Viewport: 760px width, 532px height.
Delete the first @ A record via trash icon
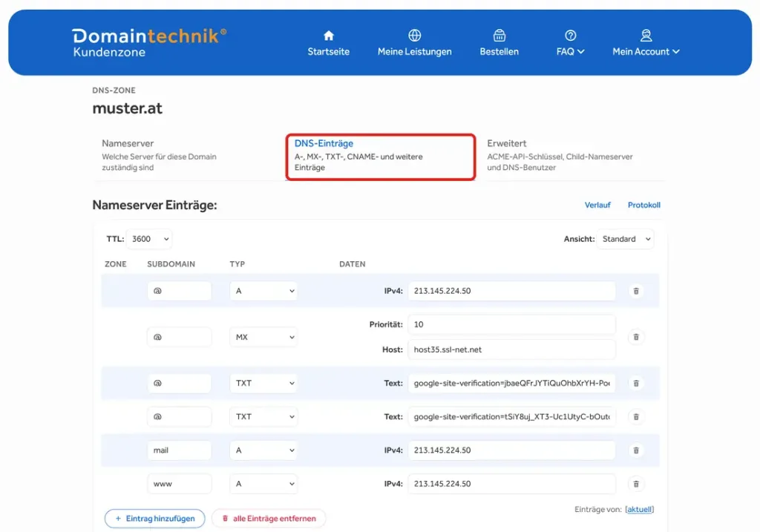[x=636, y=291]
